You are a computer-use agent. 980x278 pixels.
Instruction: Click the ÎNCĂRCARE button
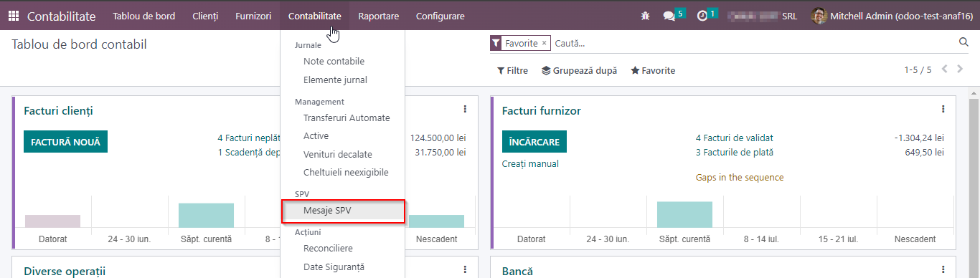[534, 141]
